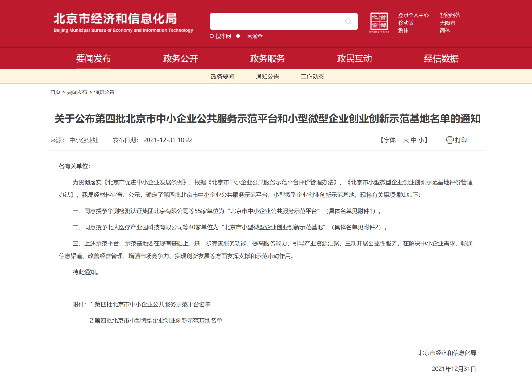Viewport: 532px width, 392px height.
Task: Open the 经信数据 navigation menu
Action: coord(441,58)
